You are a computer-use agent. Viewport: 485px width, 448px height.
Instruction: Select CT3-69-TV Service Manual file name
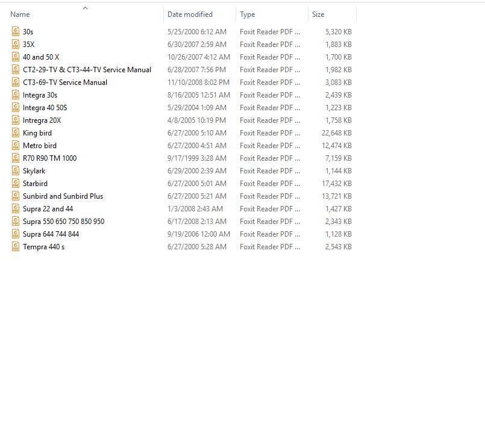(x=65, y=82)
